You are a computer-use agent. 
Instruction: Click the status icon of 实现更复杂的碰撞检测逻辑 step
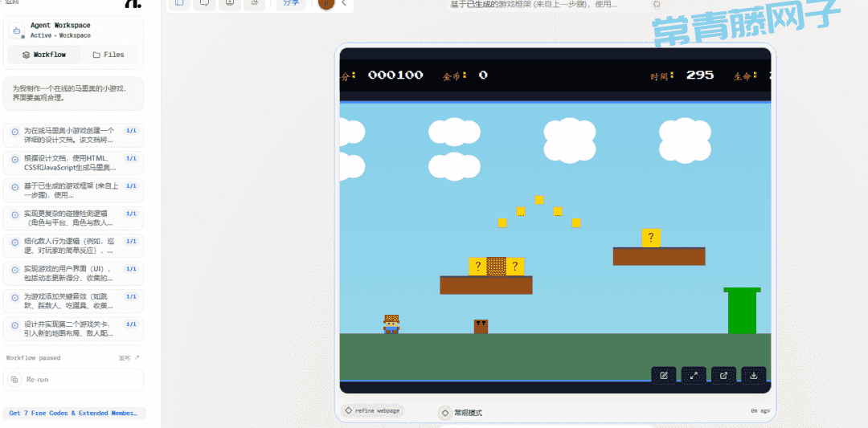15,214
